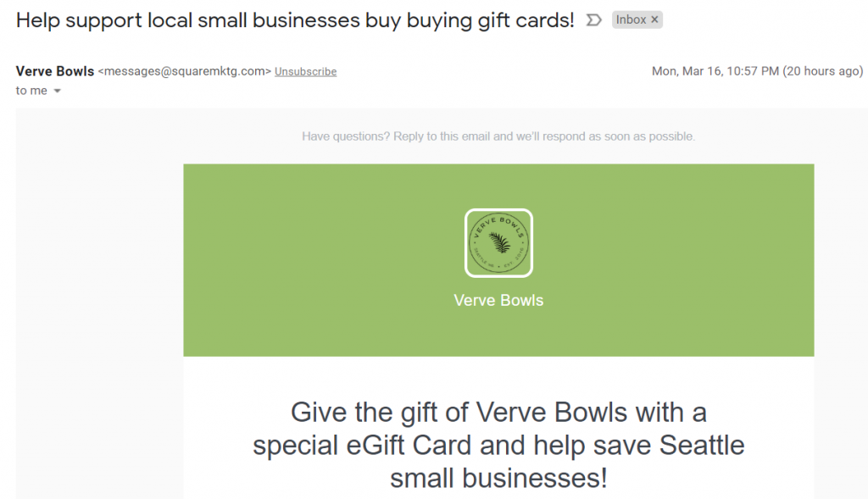The image size is (868, 499).
Task: Click the "(20 hours ago)" relative time
Action: coord(823,71)
